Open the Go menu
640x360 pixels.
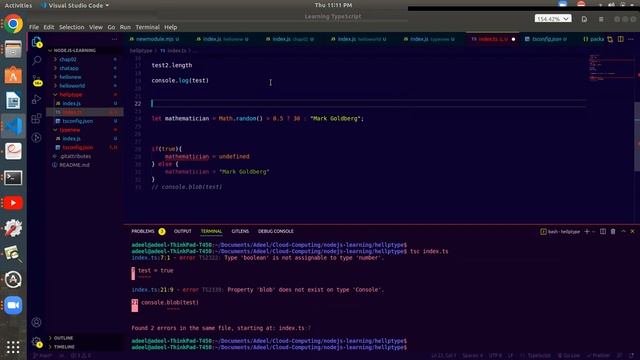pos(111,27)
